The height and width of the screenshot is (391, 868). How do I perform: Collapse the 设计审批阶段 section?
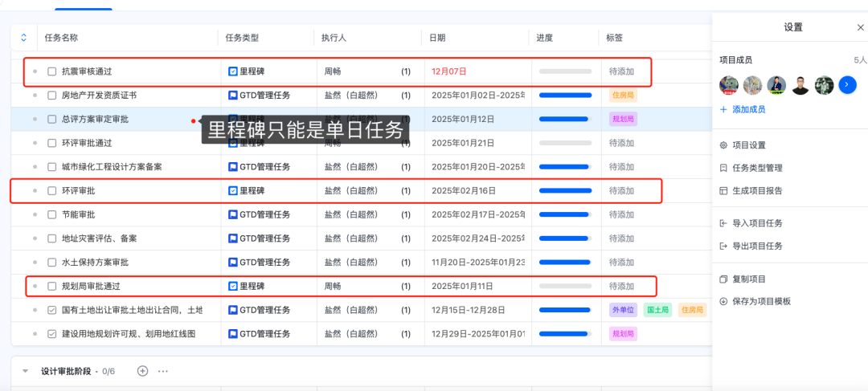coord(25,371)
